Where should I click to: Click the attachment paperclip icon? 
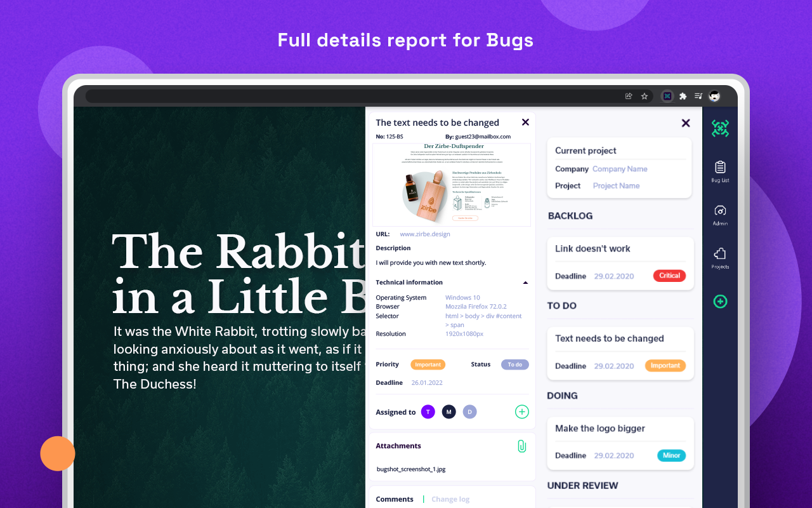click(521, 446)
